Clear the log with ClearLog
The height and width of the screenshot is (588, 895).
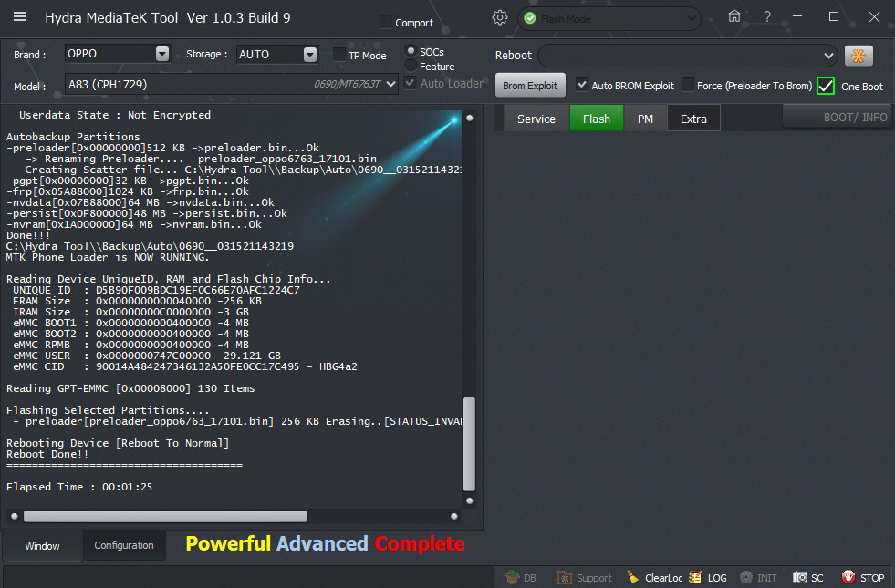point(654,577)
